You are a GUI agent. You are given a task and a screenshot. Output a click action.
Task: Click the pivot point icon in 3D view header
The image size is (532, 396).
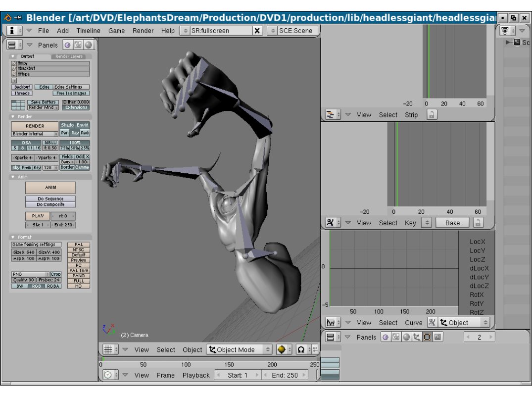[x=301, y=349]
